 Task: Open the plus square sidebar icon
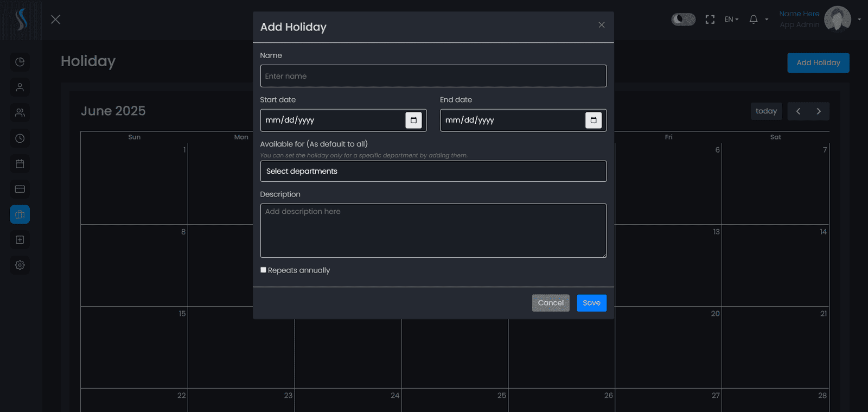click(20, 240)
